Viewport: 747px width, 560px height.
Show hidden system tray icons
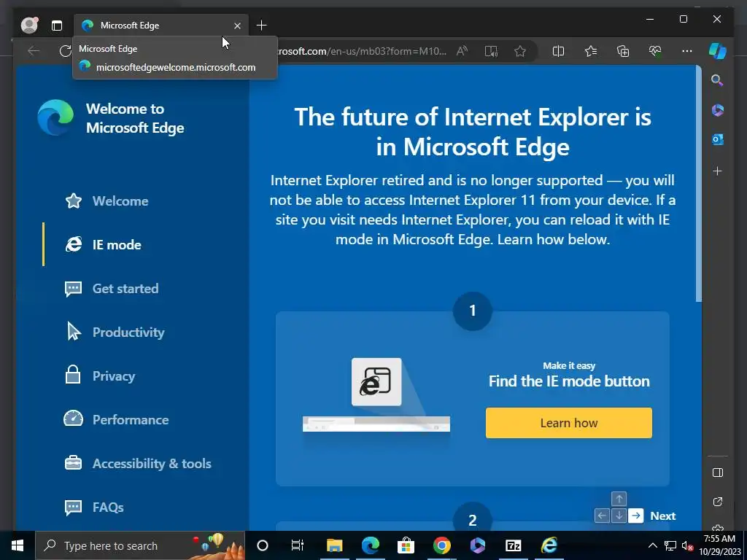pos(653,545)
